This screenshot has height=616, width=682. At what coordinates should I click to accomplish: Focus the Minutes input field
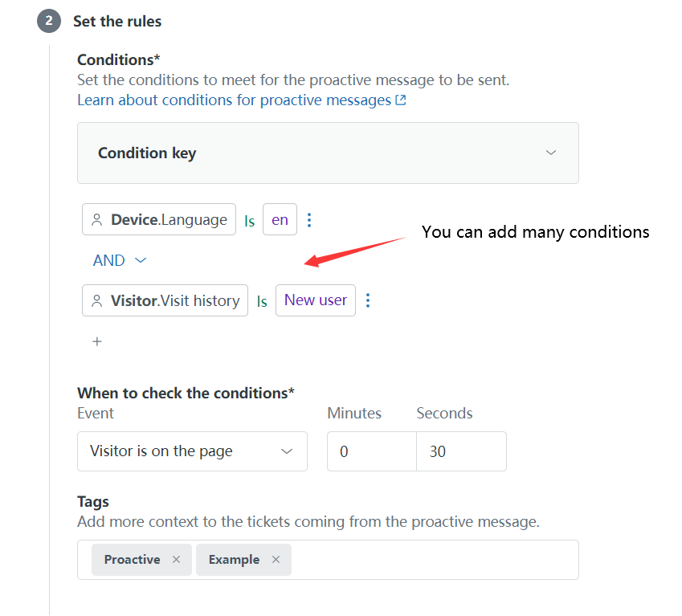pyautogui.click(x=372, y=451)
